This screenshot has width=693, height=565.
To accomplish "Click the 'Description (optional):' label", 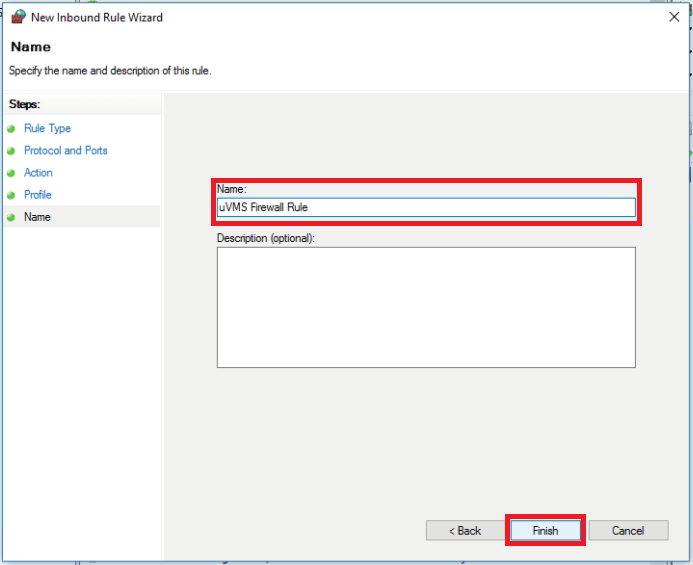I will [265, 238].
